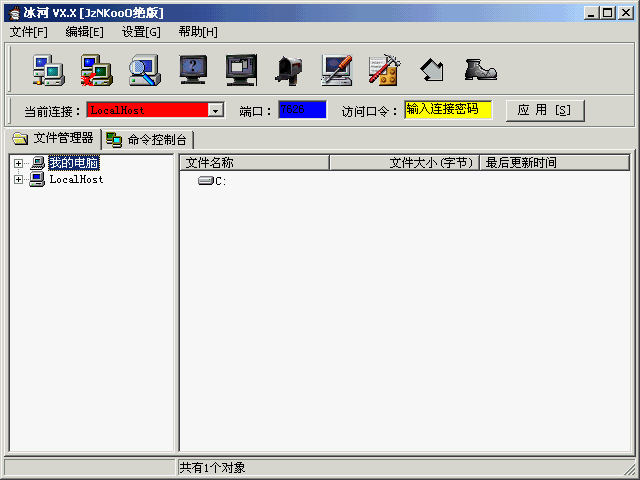The width and height of the screenshot is (640, 480).
Task: Click the delete host icon with red X
Action: pos(97,69)
